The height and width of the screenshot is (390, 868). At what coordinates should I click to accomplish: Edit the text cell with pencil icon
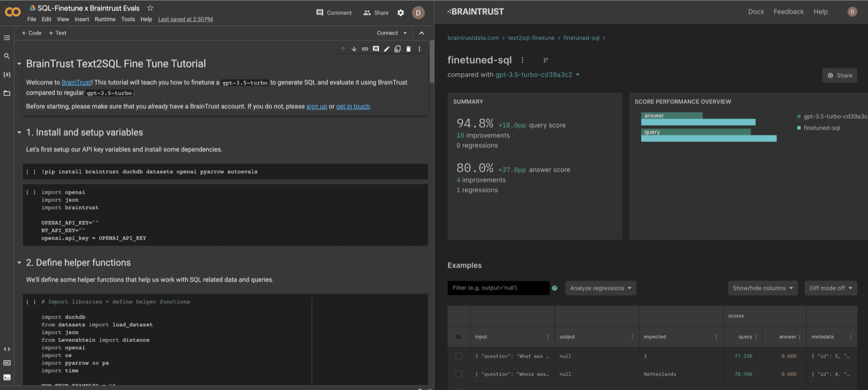[387, 49]
